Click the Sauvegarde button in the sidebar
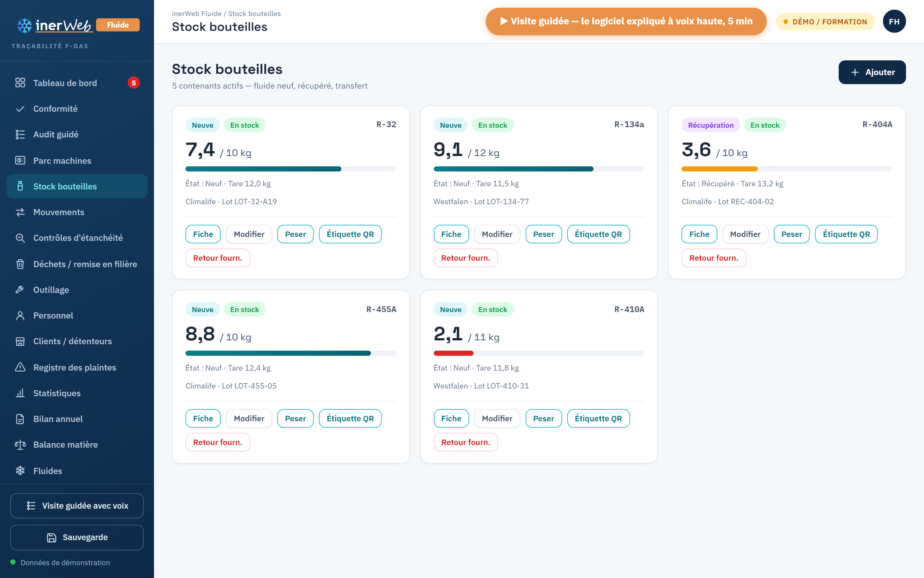This screenshot has height=578, width=924. click(77, 538)
